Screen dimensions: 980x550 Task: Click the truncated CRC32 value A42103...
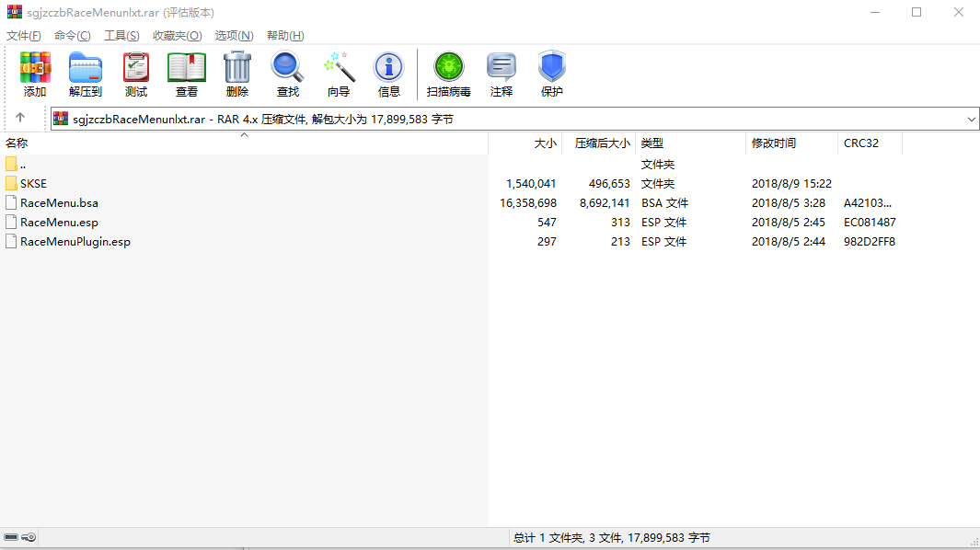click(x=868, y=203)
